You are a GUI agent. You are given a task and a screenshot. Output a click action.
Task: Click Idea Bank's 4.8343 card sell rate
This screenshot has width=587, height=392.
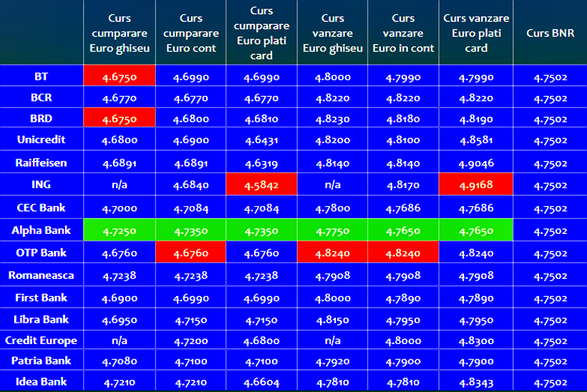(476, 382)
